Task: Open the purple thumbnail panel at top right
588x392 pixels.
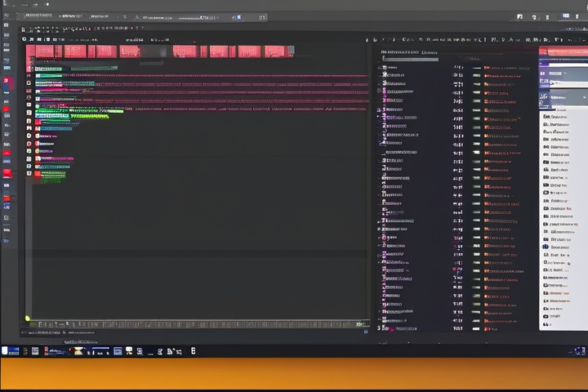Action: (x=563, y=78)
